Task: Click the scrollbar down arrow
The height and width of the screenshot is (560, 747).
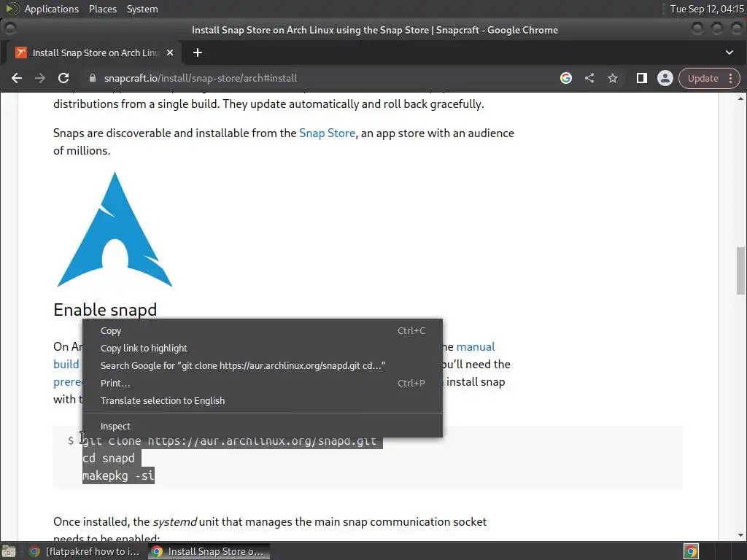Action: 740,535
